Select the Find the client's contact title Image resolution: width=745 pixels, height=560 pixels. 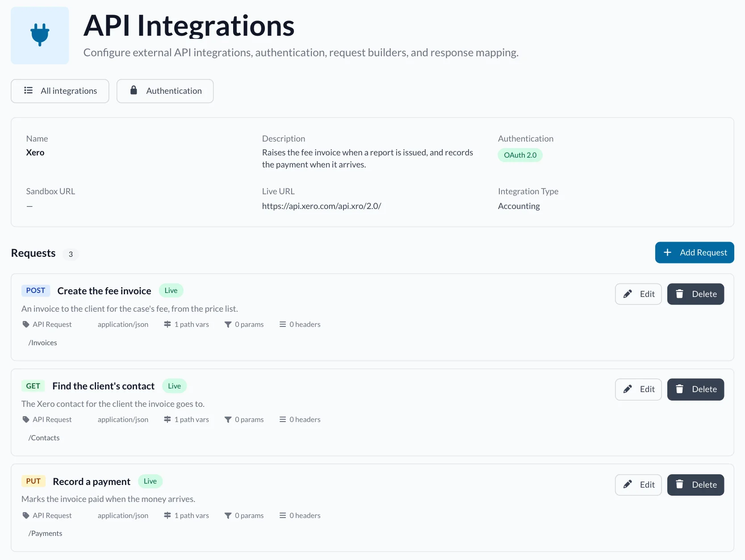point(103,386)
